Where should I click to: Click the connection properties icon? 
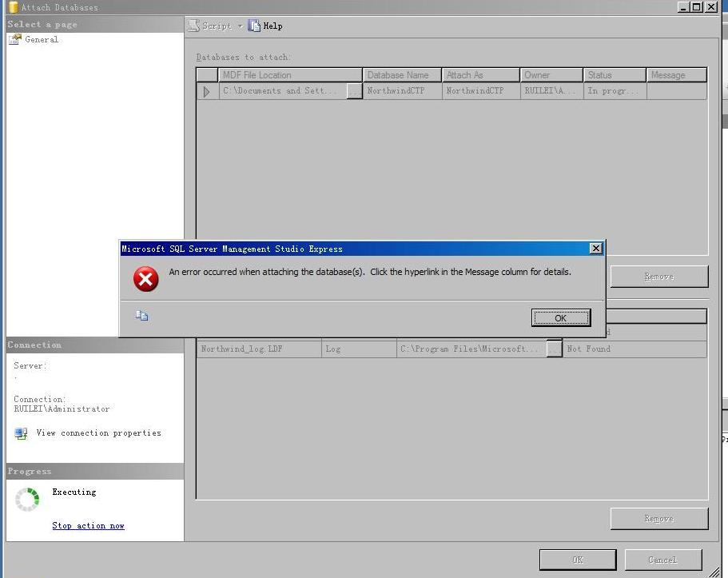click(21, 433)
